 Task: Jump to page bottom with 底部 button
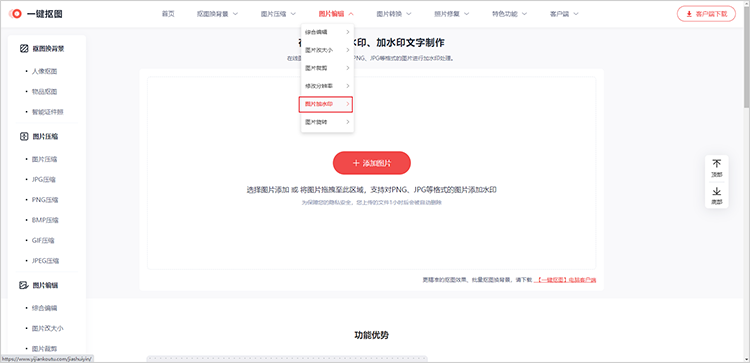point(717,196)
